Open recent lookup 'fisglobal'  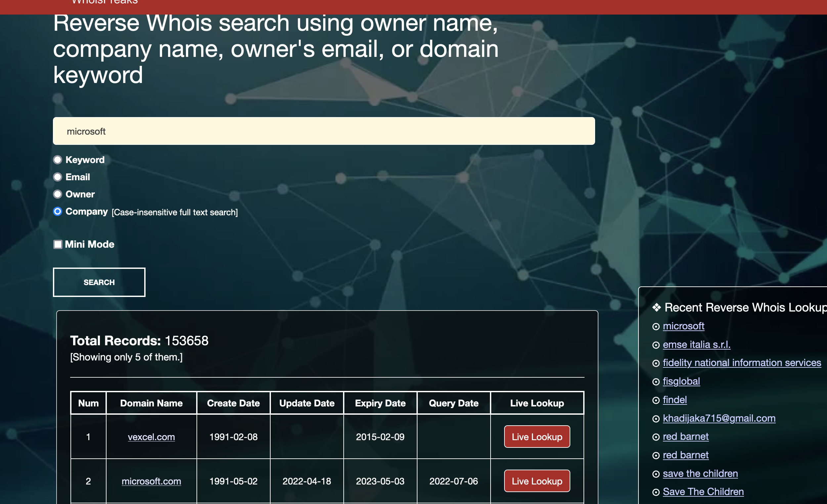681,381
